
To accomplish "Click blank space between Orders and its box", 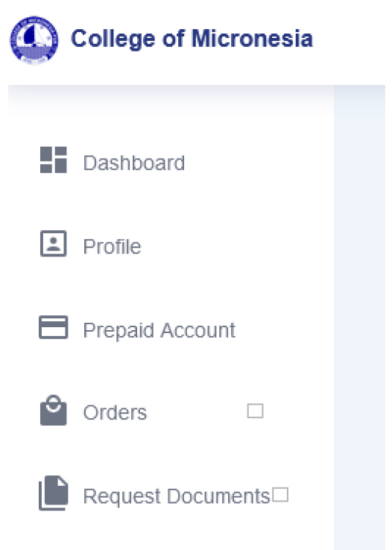I will 197,411.
